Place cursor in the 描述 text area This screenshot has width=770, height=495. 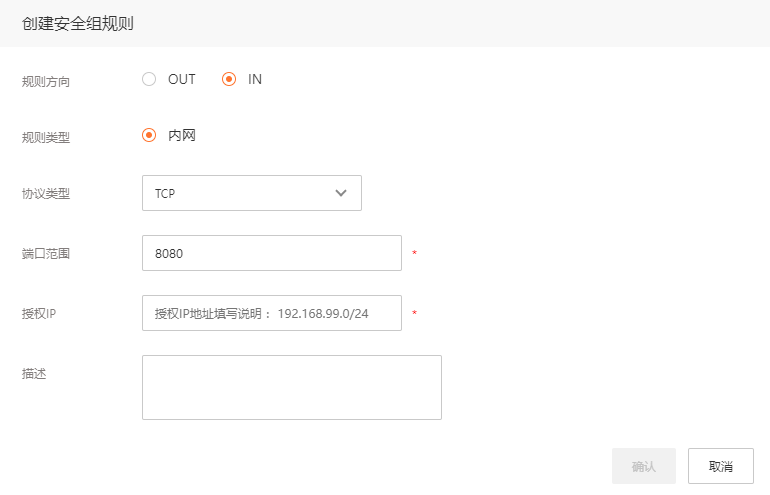(292, 387)
